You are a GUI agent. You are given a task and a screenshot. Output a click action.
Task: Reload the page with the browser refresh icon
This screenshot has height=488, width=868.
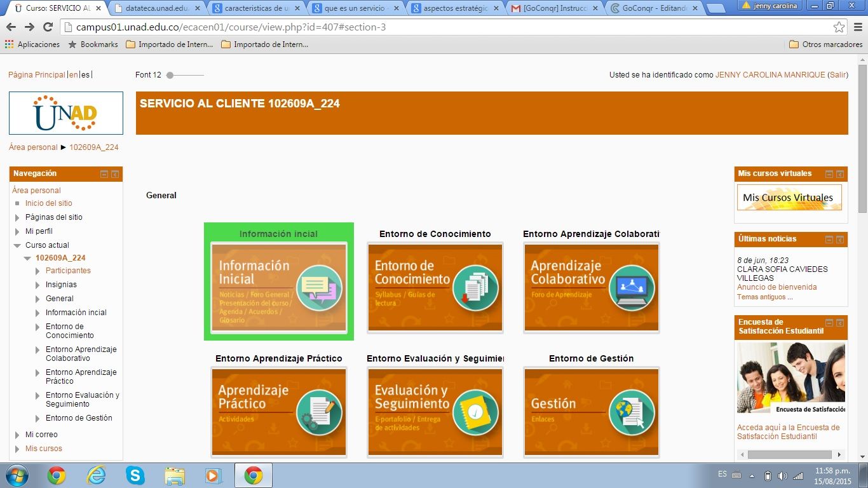pyautogui.click(x=48, y=27)
